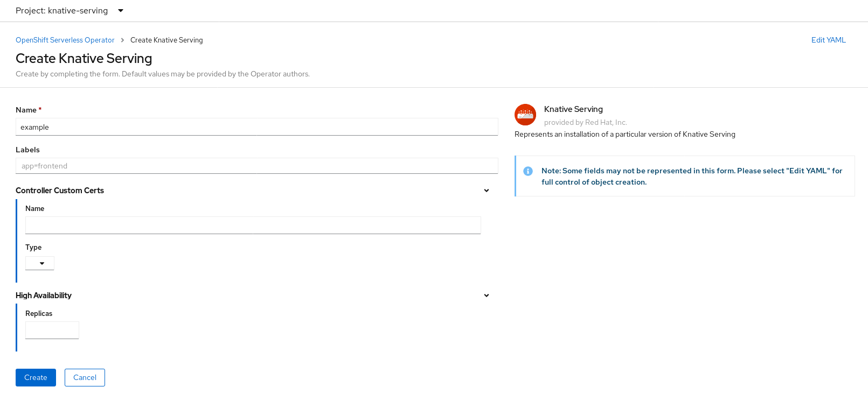Open the Project knative-serving dropdown
868x394 pixels.
coord(70,11)
